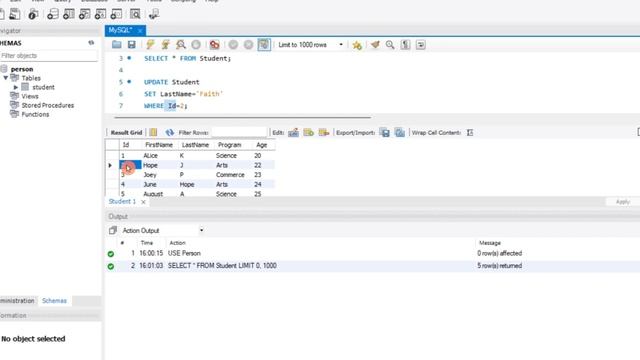Focus the Filter Rows input field
Screen dimensions: 640x360
239,132
